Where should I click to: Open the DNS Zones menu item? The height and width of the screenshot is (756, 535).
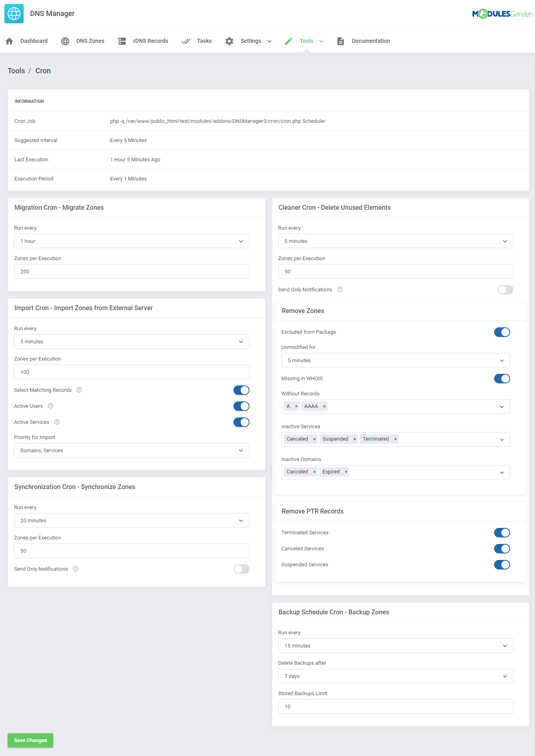tap(91, 41)
